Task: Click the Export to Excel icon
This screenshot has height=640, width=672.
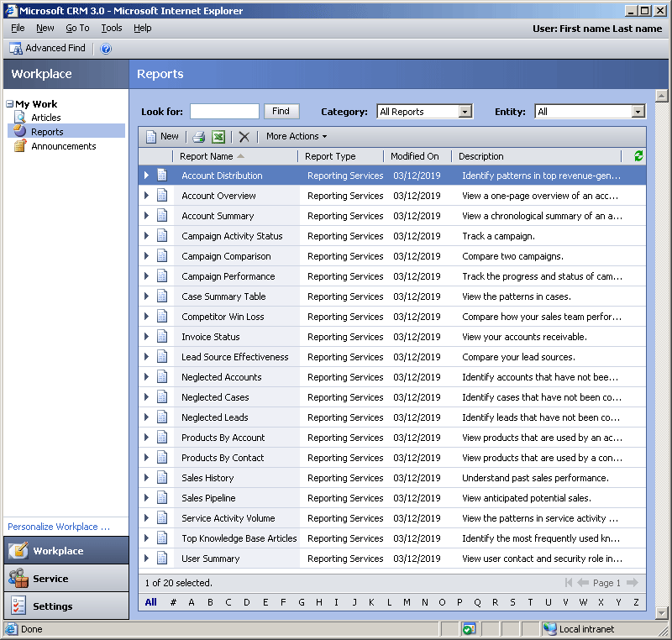Action: coord(218,137)
